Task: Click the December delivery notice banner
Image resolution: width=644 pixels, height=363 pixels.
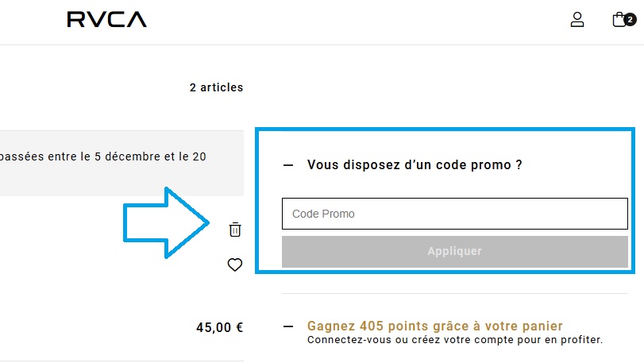Action: tap(121, 163)
